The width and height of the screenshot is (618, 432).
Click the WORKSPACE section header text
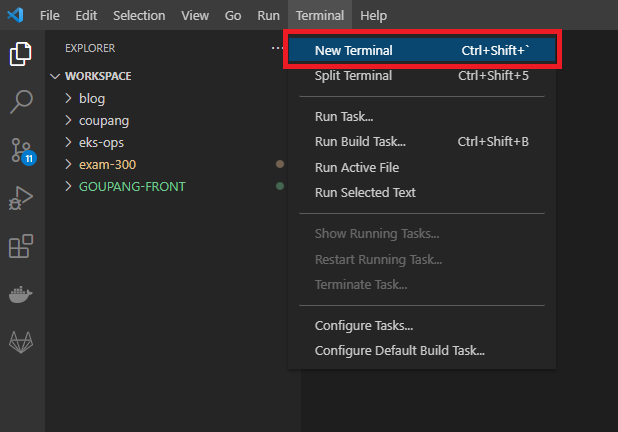click(98, 76)
